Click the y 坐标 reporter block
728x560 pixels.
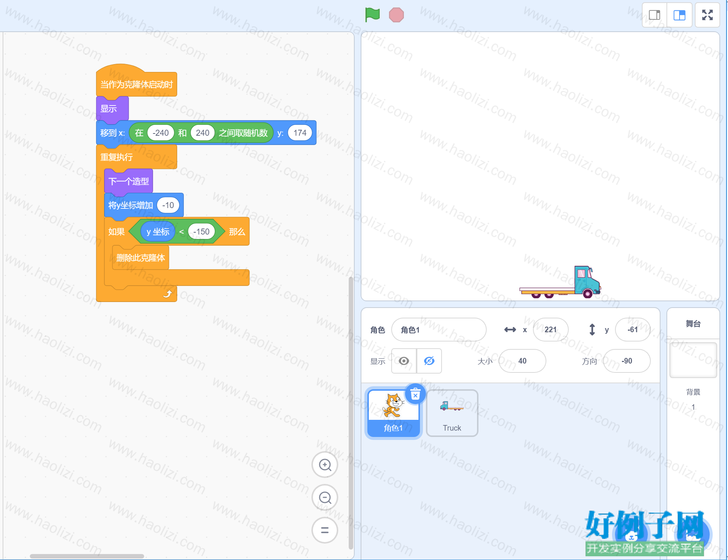point(158,232)
